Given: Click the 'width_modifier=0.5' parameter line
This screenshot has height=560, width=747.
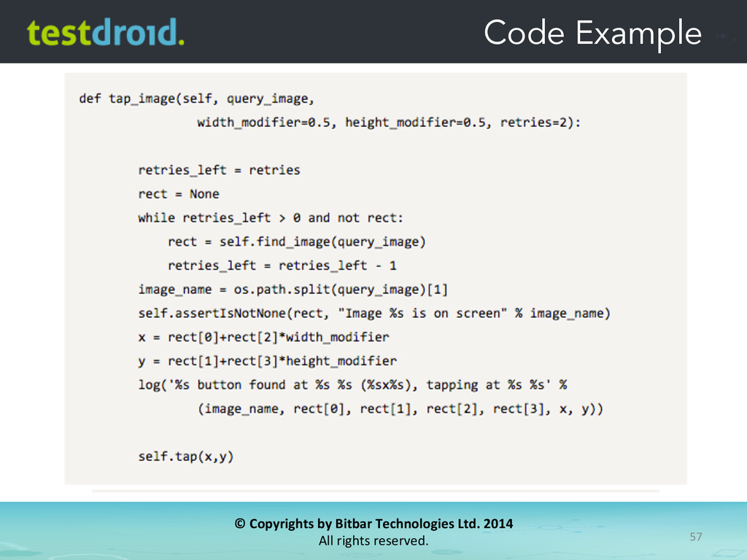Looking at the screenshot, I should pos(389,122).
